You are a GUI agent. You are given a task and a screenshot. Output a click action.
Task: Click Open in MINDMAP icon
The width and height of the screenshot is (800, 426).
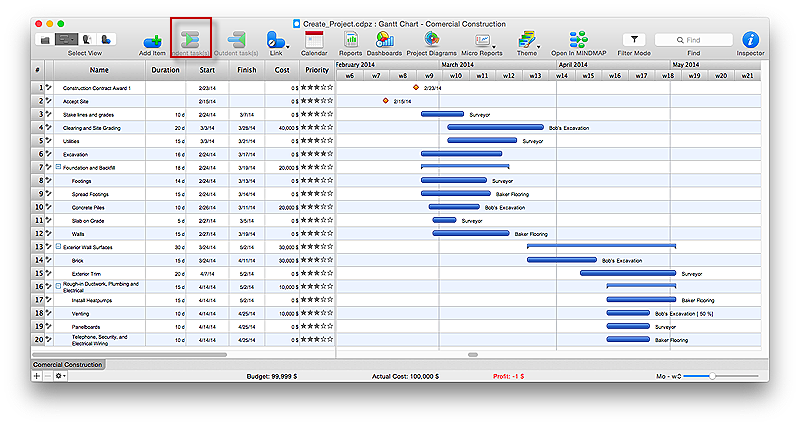[x=578, y=39]
